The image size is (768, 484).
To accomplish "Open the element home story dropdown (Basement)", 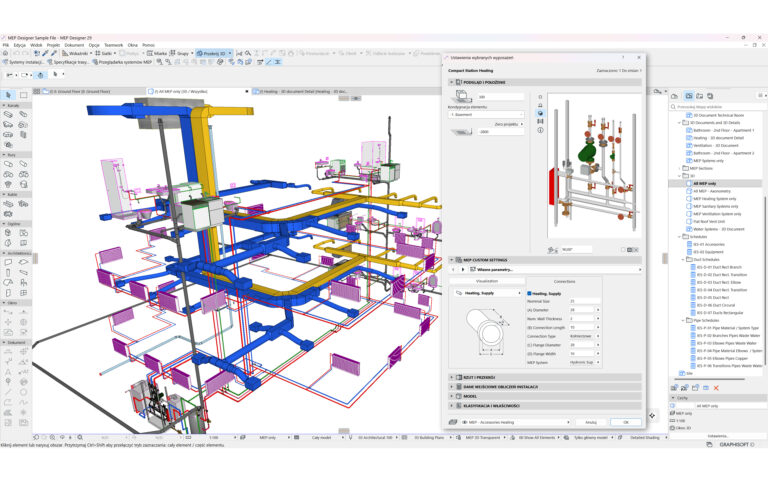I will coord(486,114).
